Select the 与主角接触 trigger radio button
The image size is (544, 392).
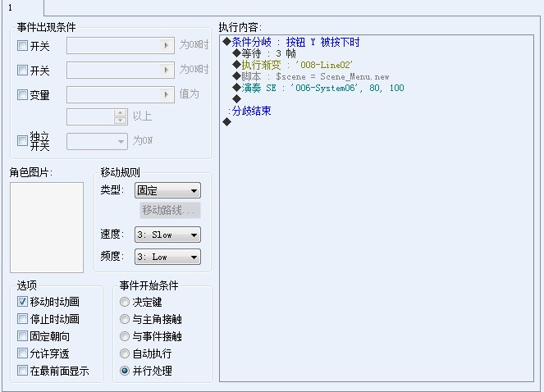pos(125,319)
